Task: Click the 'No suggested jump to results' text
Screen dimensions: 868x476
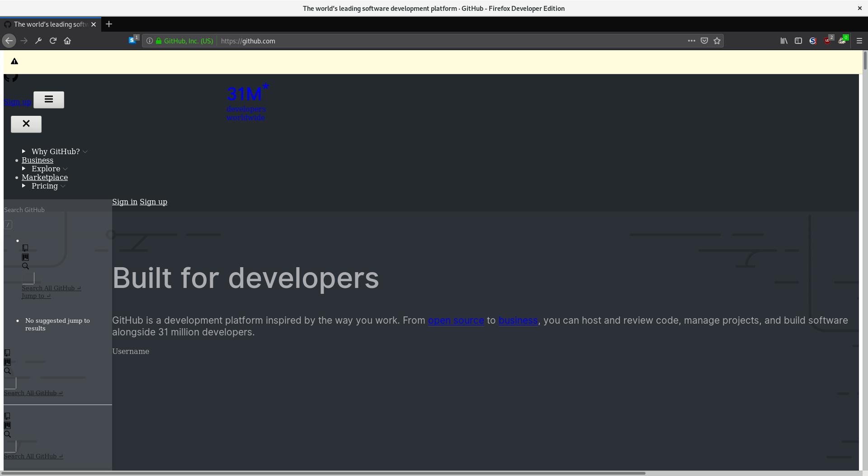Action: click(x=57, y=325)
